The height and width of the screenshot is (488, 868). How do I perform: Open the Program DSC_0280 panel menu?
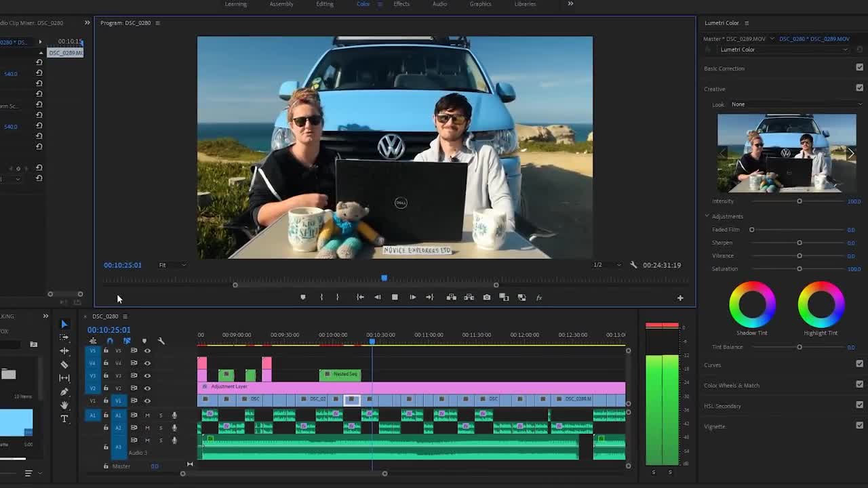click(x=157, y=23)
